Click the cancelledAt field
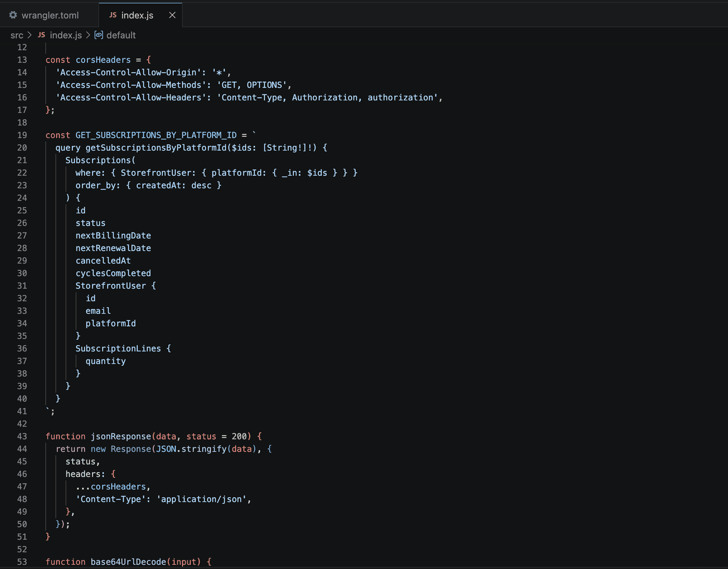The image size is (728, 569). point(103,261)
